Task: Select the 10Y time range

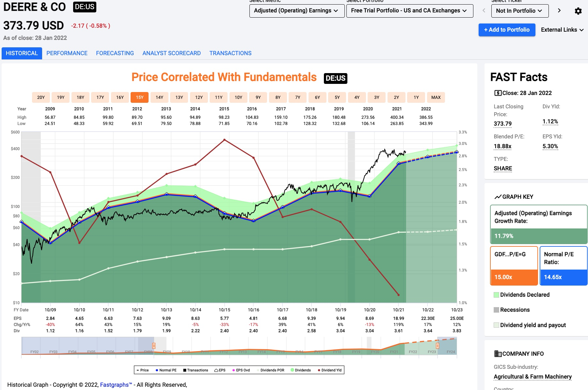Action: [x=238, y=97]
